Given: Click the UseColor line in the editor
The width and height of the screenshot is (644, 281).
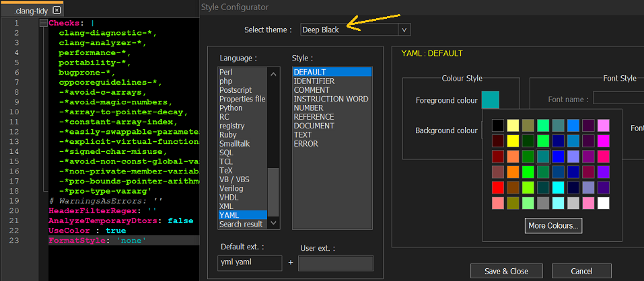Looking at the screenshot, I should [x=124, y=231].
